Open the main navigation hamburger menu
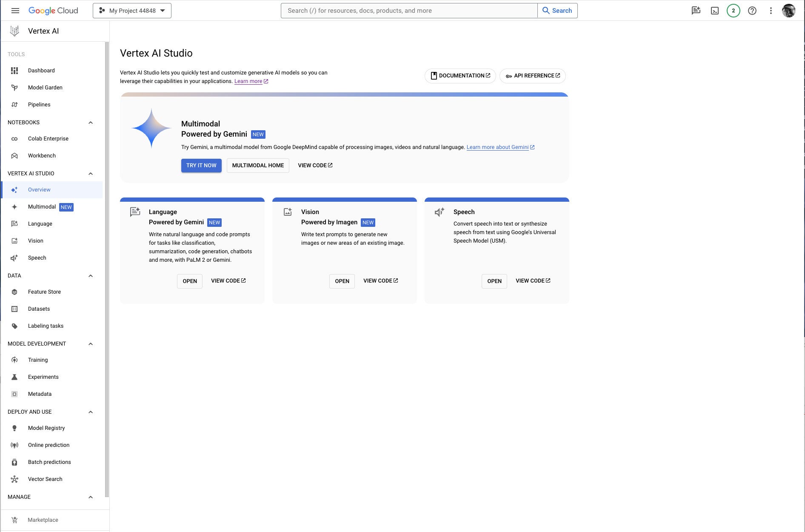This screenshot has width=805, height=532. 15,11
